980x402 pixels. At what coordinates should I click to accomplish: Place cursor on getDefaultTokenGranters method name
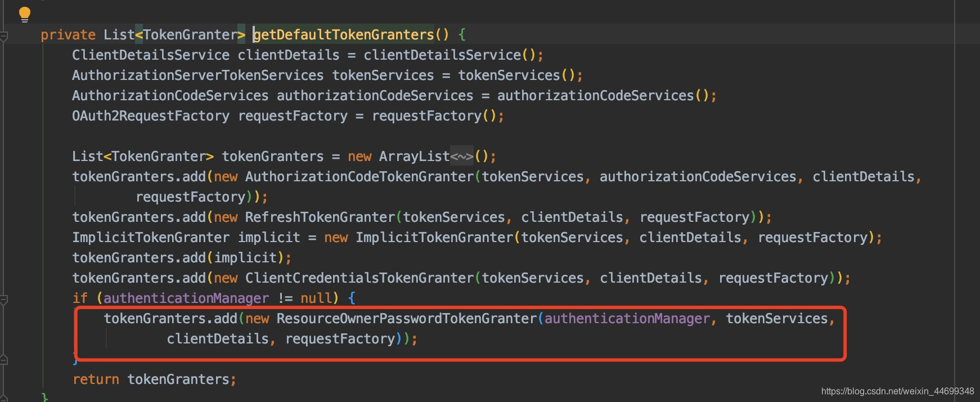(x=343, y=35)
